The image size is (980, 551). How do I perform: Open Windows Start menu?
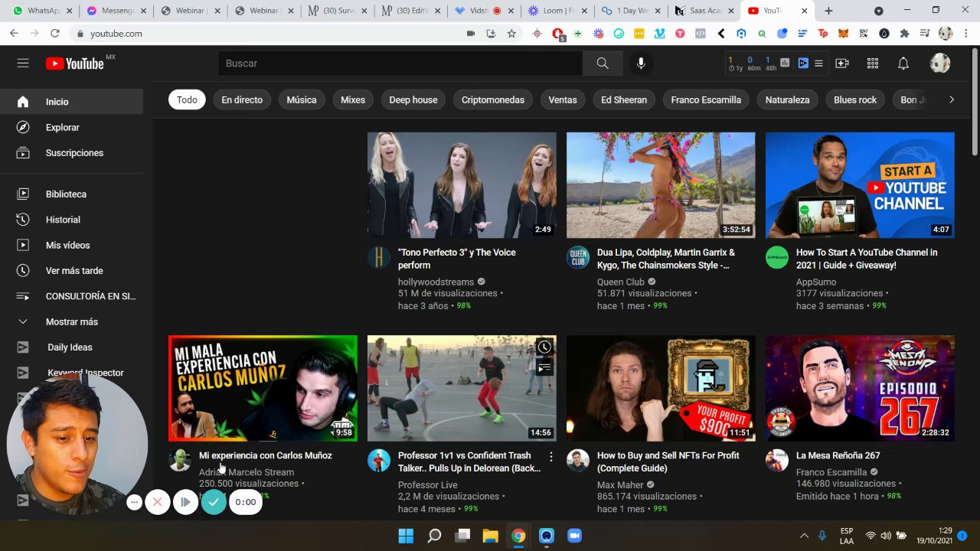[x=406, y=536]
